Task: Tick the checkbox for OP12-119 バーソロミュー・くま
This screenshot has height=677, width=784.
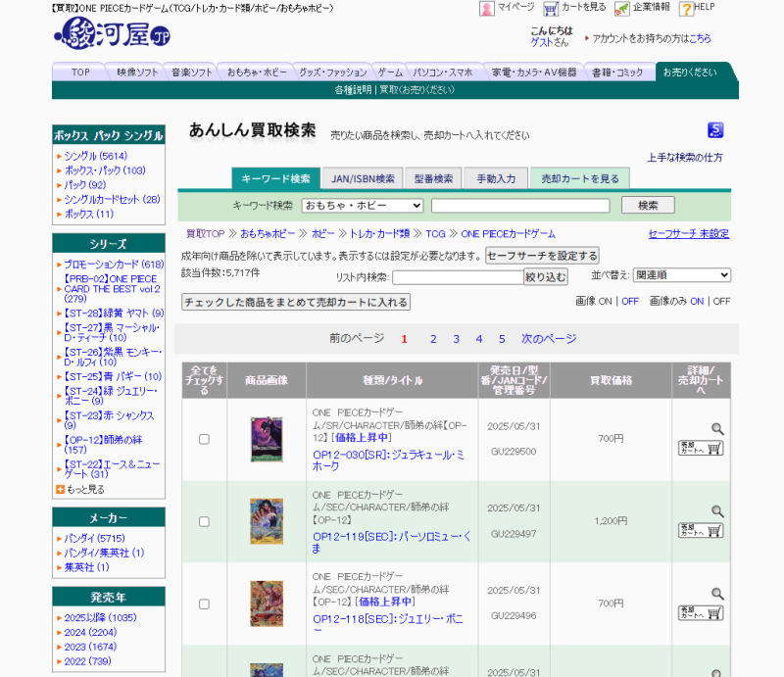Action: coord(204,521)
